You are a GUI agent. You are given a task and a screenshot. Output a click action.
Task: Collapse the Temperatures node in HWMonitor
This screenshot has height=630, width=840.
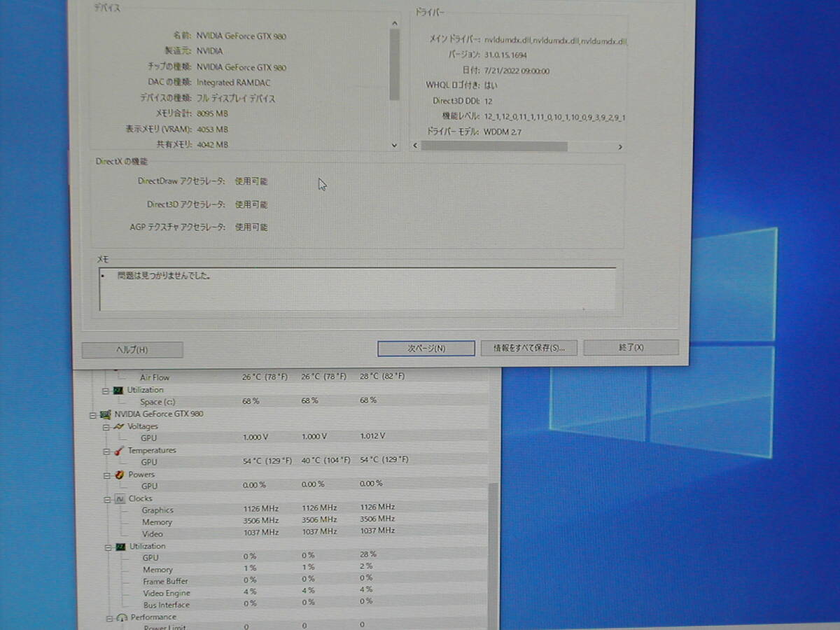106,451
